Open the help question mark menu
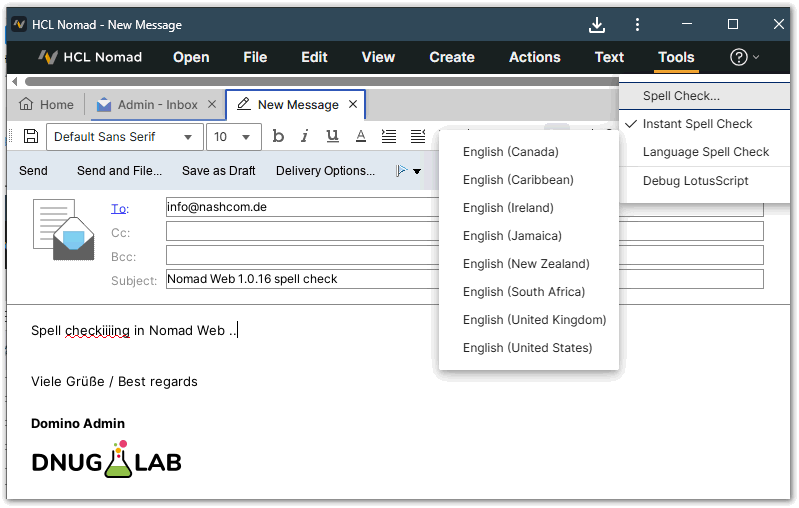Image resolution: width=799 pixels, height=508 pixels. click(744, 57)
